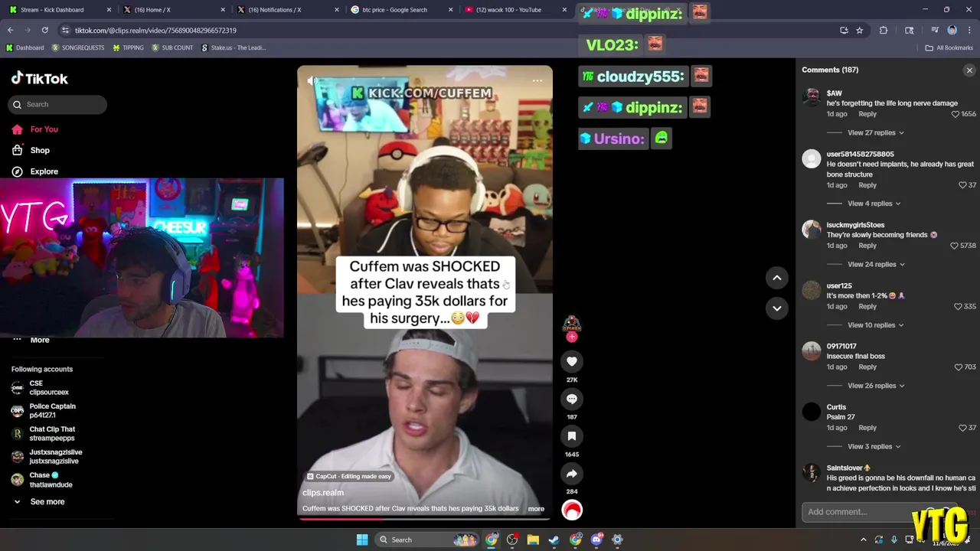Image resolution: width=980 pixels, height=551 pixels.
Task: Open browser extensions puzzle icon
Action: coord(884,31)
